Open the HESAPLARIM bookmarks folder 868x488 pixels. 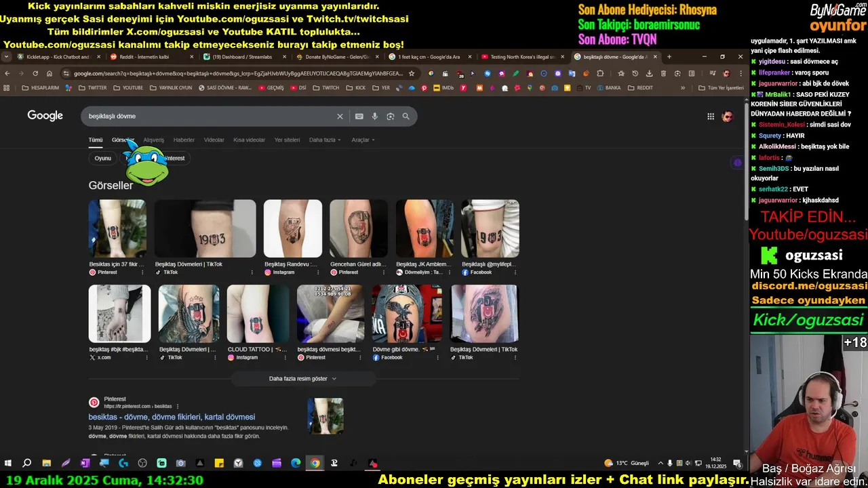click(x=40, y=87)
